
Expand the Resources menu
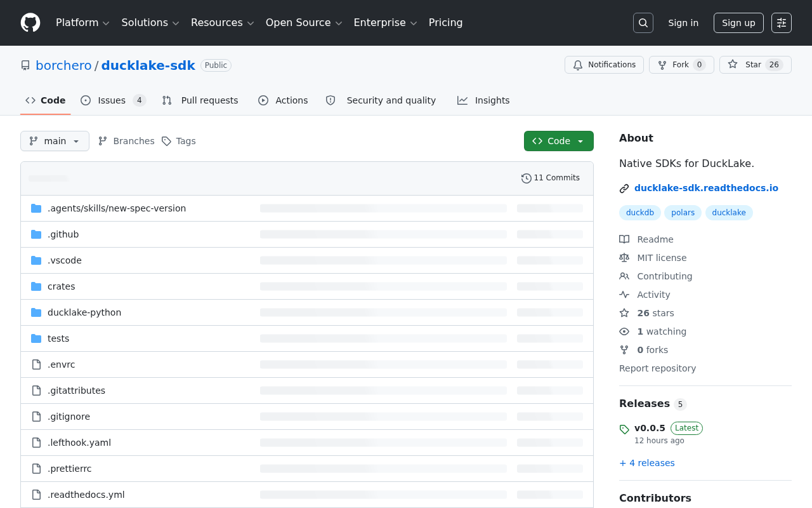(x=223, y=23)
